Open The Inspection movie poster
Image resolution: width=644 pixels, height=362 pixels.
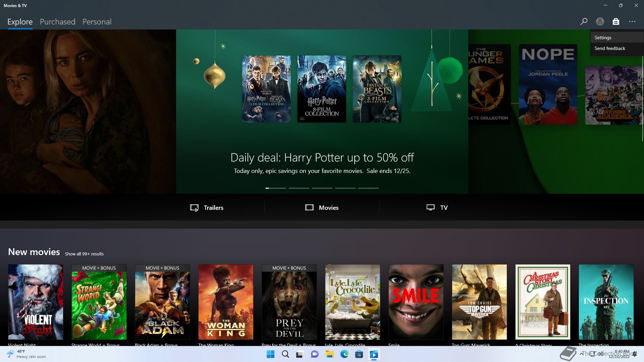[606, 302]
